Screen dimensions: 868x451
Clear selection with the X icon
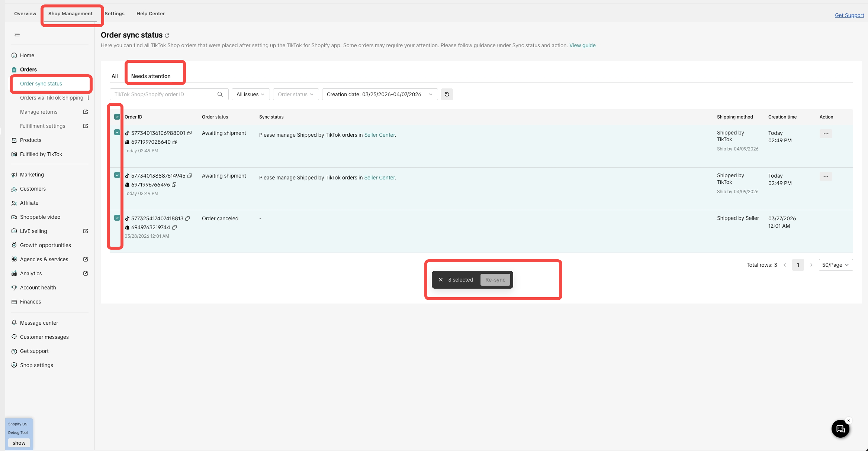click(441, 280)
